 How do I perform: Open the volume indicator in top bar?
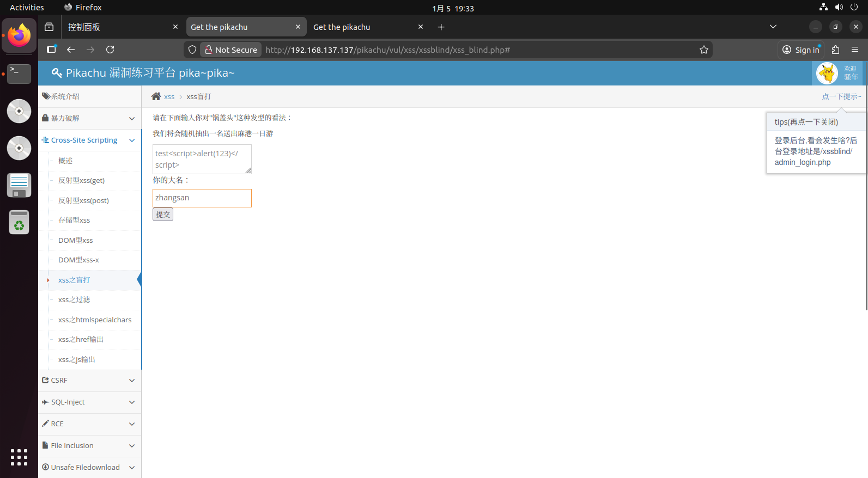click(839, 7)
